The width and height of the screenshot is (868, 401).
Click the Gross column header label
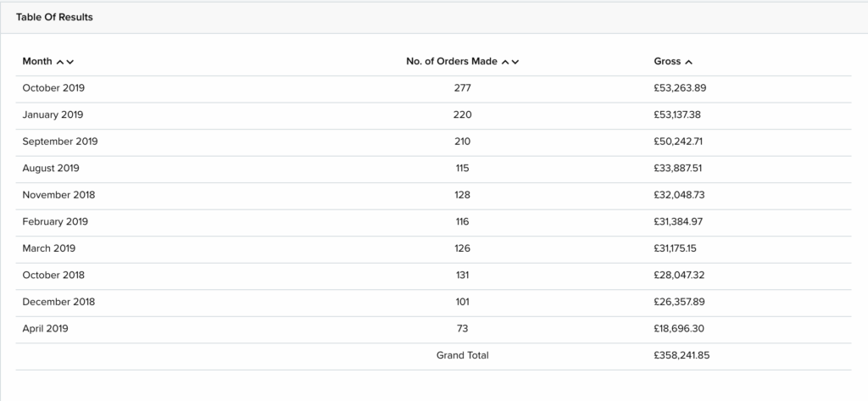click(x=667, y=62)
